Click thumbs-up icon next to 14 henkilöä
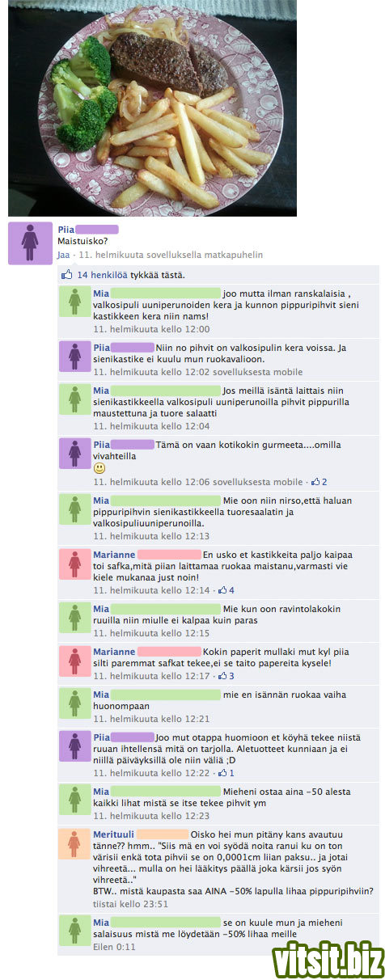The height and width of the screenshot is (980, 385). pyautogui.click(x=67, y=275)
